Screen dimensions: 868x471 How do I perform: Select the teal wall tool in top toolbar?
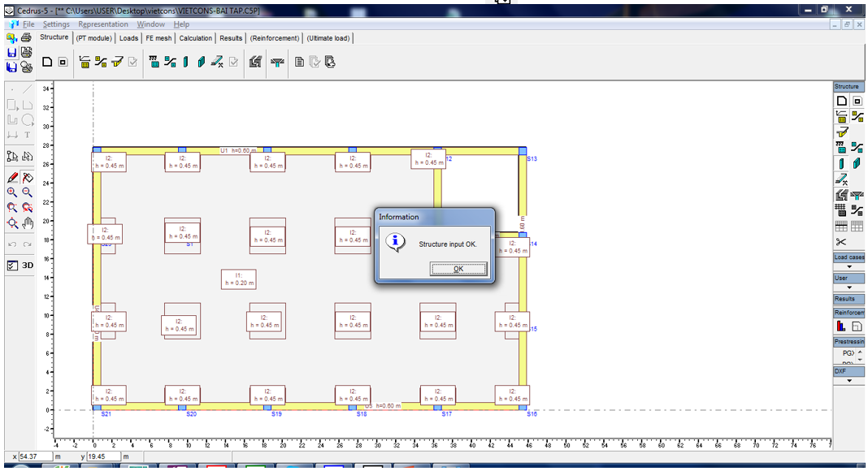point(202,62)
